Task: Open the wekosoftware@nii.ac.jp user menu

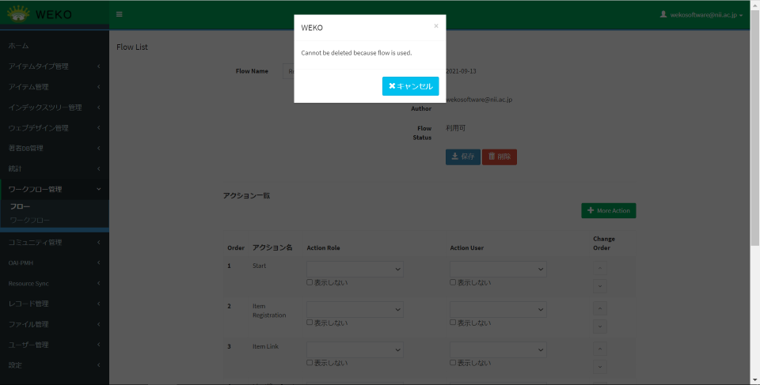Action: (701, 15)
